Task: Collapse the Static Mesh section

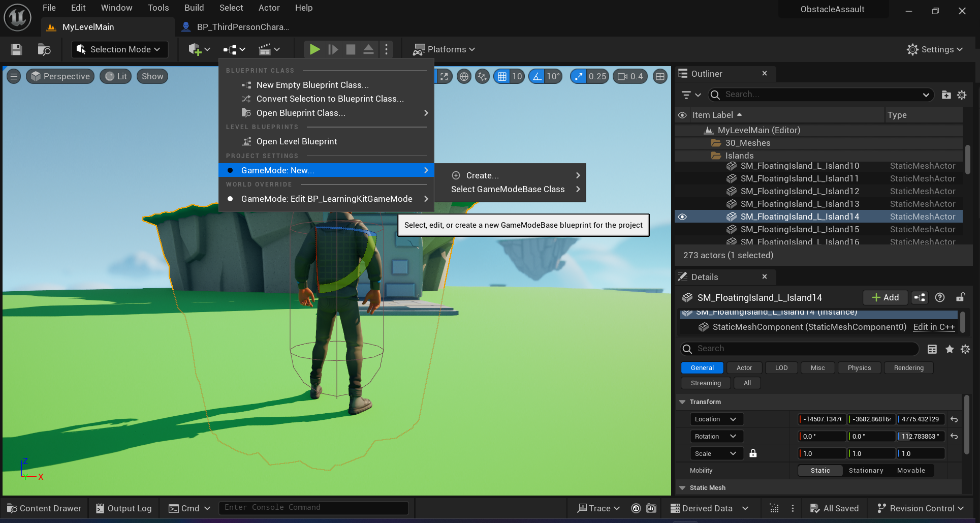Action: (x=682, y=487)
